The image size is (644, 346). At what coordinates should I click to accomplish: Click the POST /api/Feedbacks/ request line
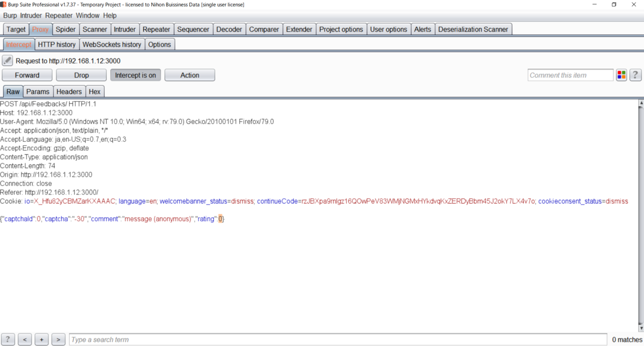(x=48, y=104)
